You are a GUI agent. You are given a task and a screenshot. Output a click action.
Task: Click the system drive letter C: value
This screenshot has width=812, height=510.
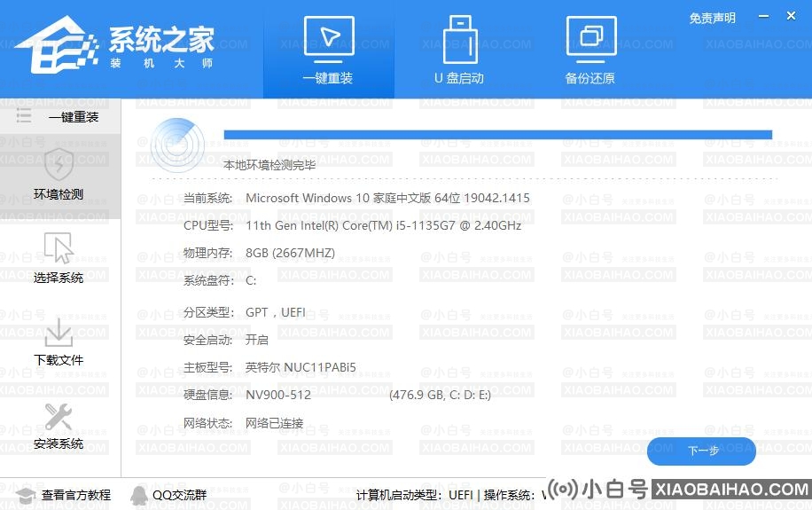point(251,281)
